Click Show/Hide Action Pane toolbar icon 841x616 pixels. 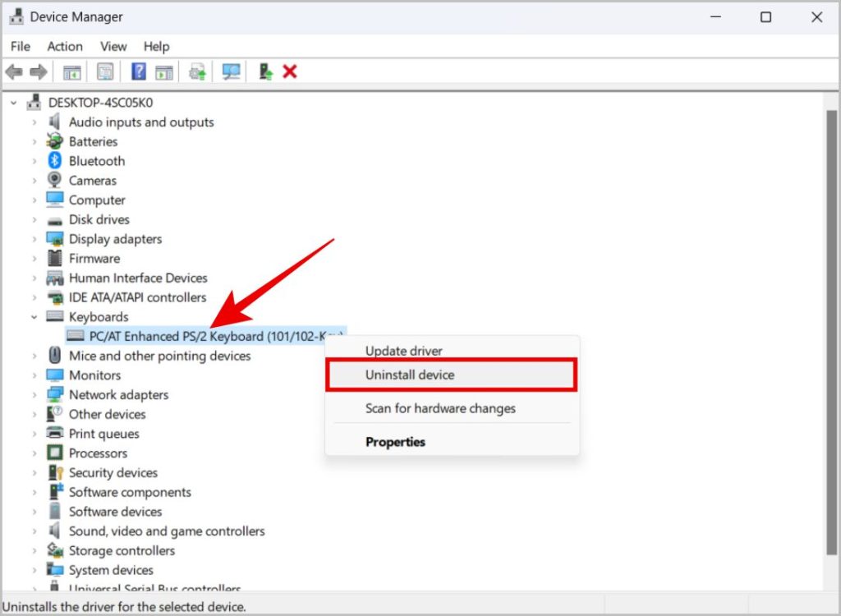click(164, 72)
